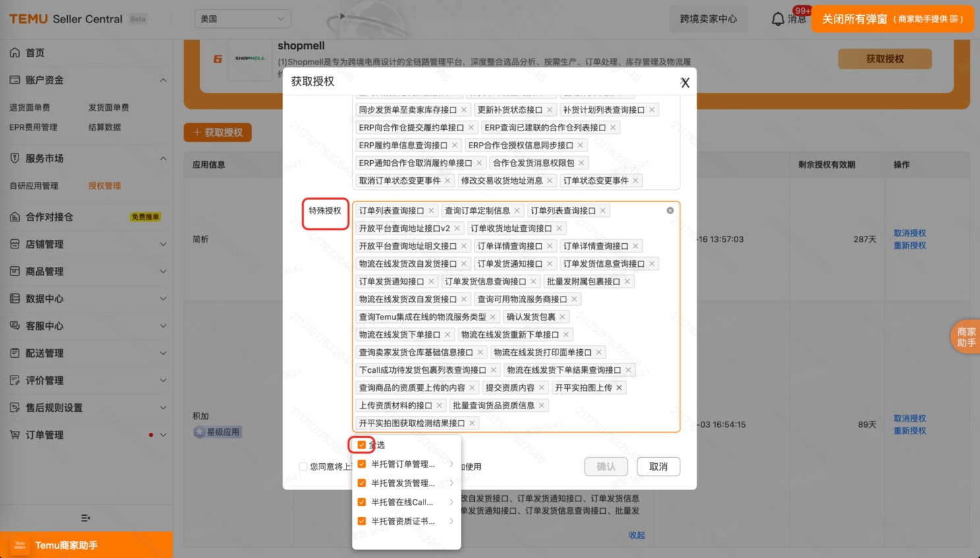
Task: Remove the 订单状态变更事件 tag
Action: click(x=636, y=181)
